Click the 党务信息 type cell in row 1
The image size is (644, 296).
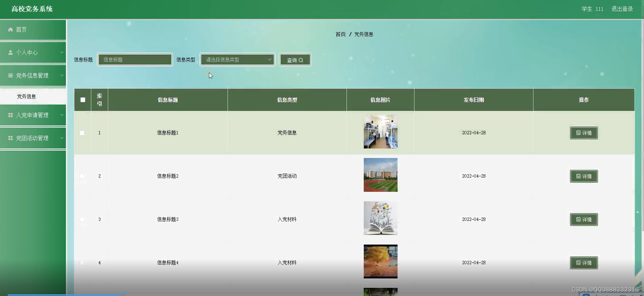(x=287, y=133)
